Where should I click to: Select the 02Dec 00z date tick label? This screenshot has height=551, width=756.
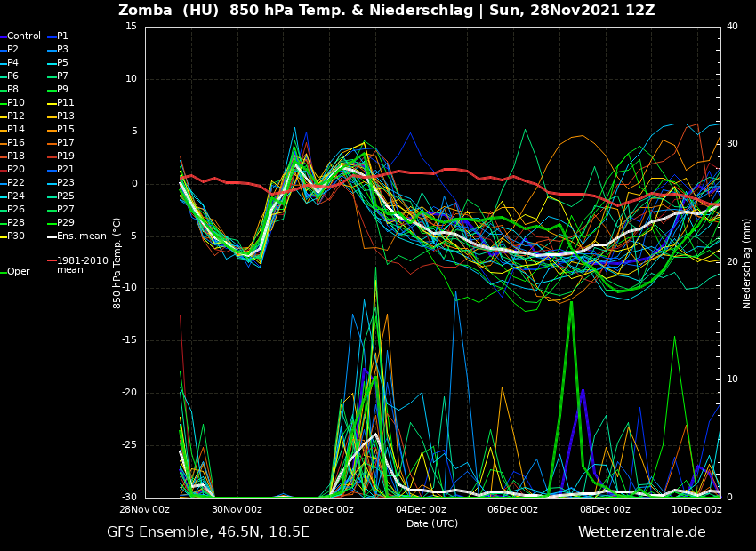(x=329, y=510)
